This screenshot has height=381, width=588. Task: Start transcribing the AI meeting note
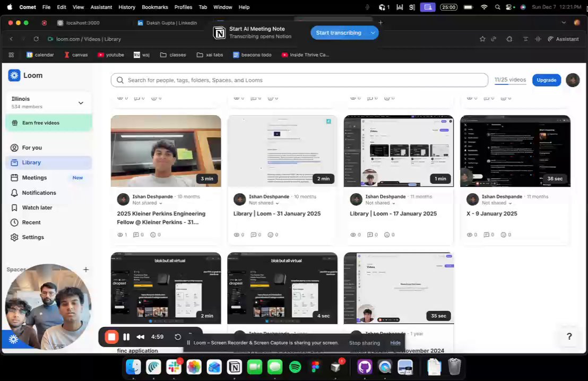[x=339, y=32]
